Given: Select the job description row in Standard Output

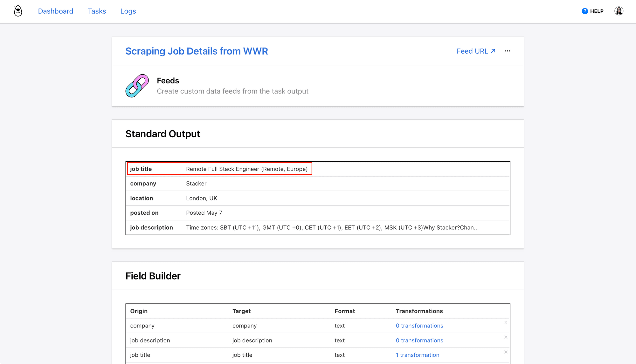Looking at the screenshot, I should pos(318,227).
